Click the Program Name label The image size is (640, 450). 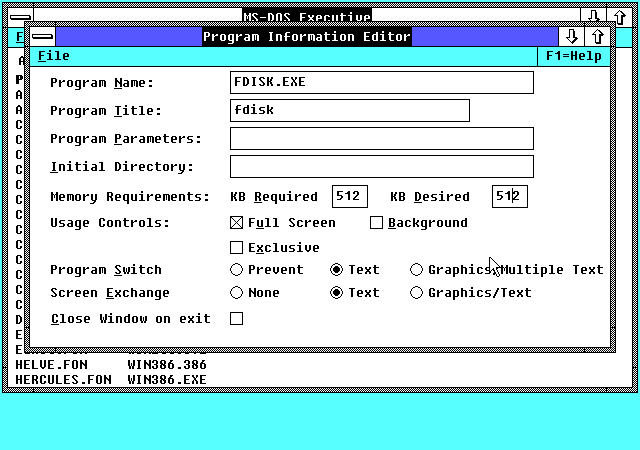tap(102, 83)
